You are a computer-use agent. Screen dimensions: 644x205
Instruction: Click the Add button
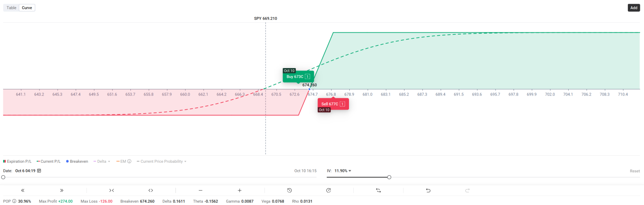(x=634, y=8)
